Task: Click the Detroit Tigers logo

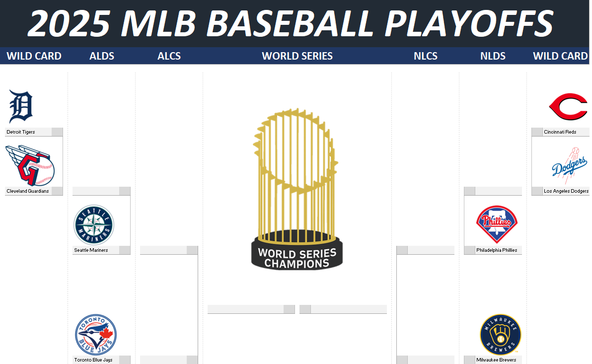Action: [x=21, y=106]
